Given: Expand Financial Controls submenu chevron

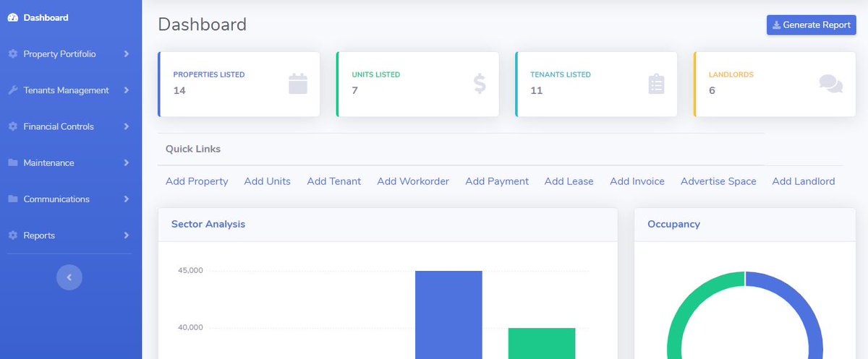Looking at the screenshot, I should [x=127, y=126].
